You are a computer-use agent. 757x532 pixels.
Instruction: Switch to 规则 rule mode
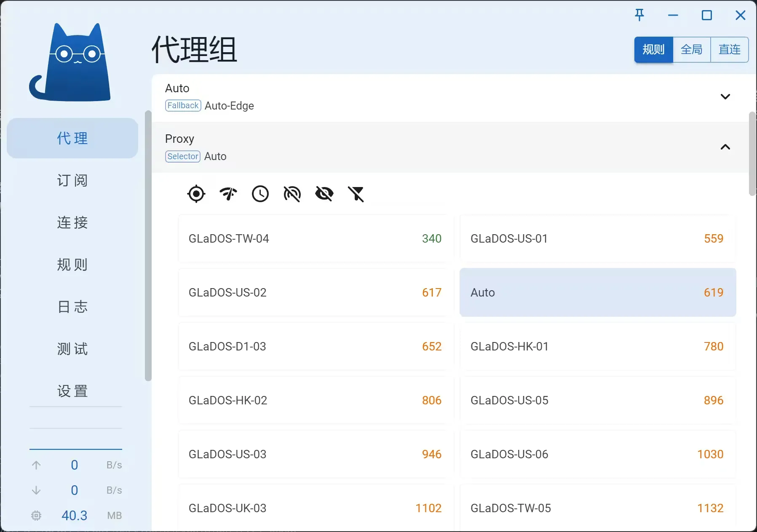pos(653,50)
